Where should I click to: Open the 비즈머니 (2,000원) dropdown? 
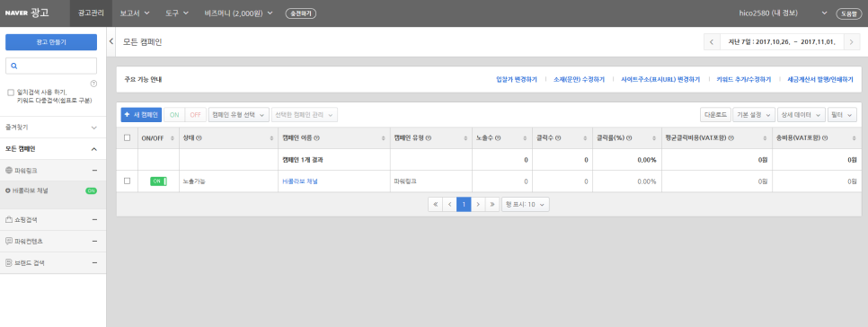[x=239, y=13]
